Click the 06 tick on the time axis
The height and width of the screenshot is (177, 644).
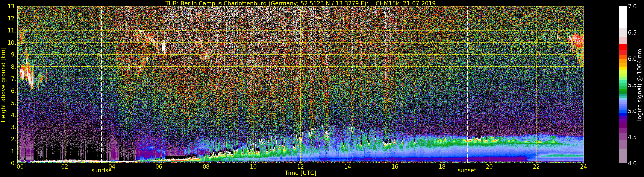coord(159,167)
